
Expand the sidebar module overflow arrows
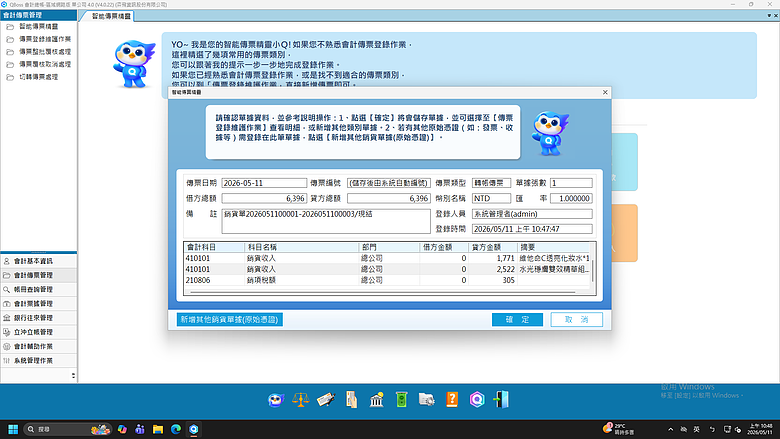click(x=74, y=375)
